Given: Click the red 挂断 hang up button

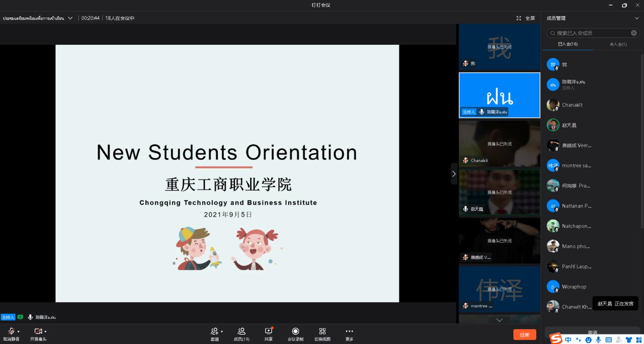Looking at the screenshot, I should [x=525, y=335].
